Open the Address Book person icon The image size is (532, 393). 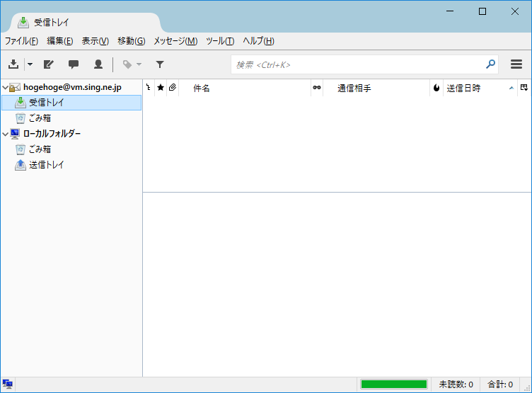[98, 64]
